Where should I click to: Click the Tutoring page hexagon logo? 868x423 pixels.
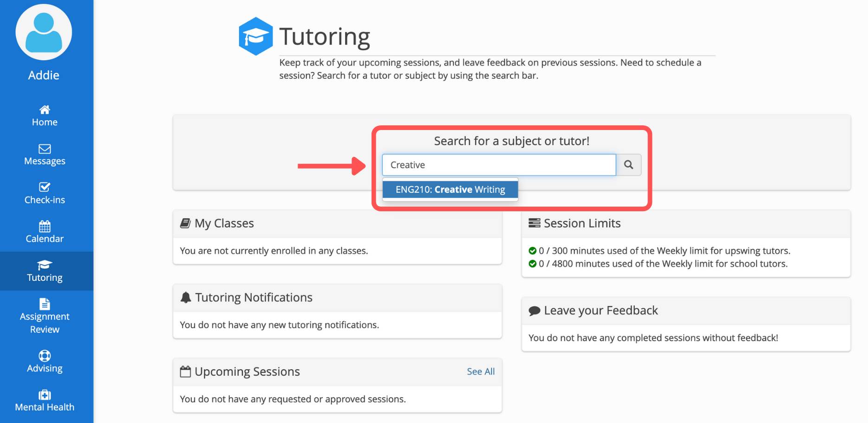tap(256, 36)
